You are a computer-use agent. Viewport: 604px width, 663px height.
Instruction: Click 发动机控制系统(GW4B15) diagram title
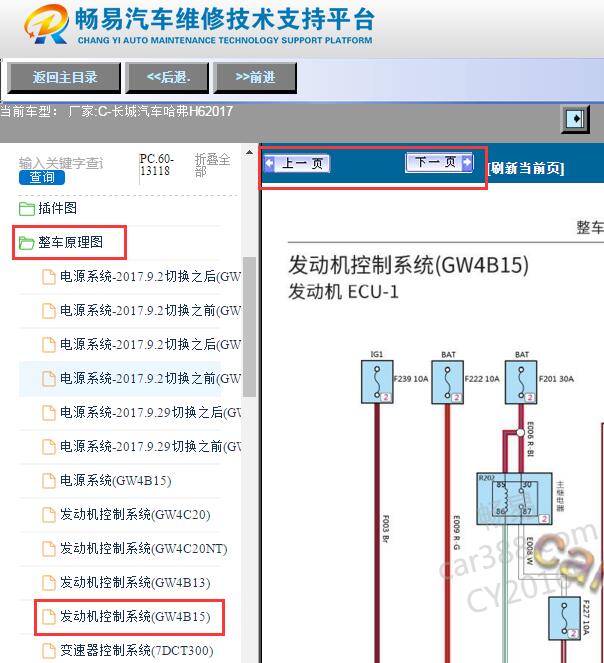pyautogui.click(x=409, y=266)
